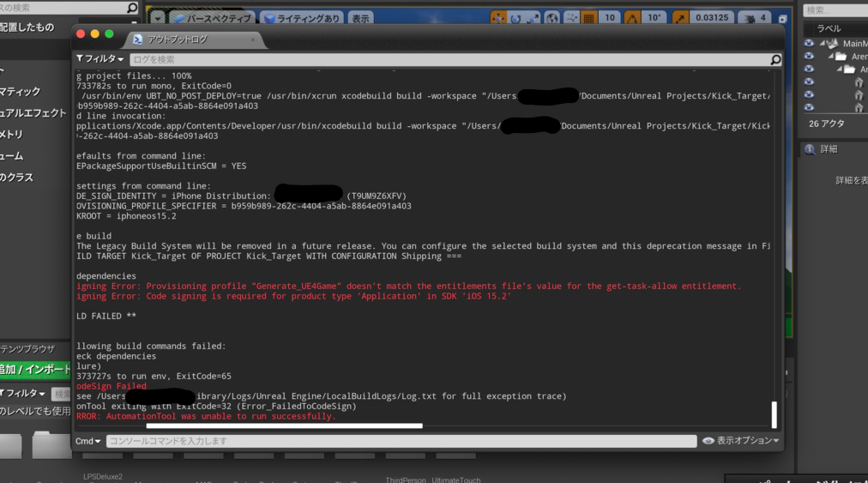Open the フィルタ dropdown in Output Log
The image size is (868, 483).
pos(99,58)
